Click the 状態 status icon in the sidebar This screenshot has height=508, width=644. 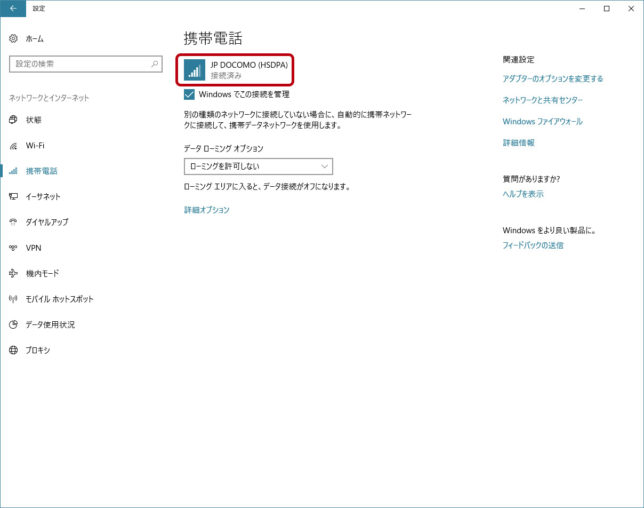tap(13, 120)
